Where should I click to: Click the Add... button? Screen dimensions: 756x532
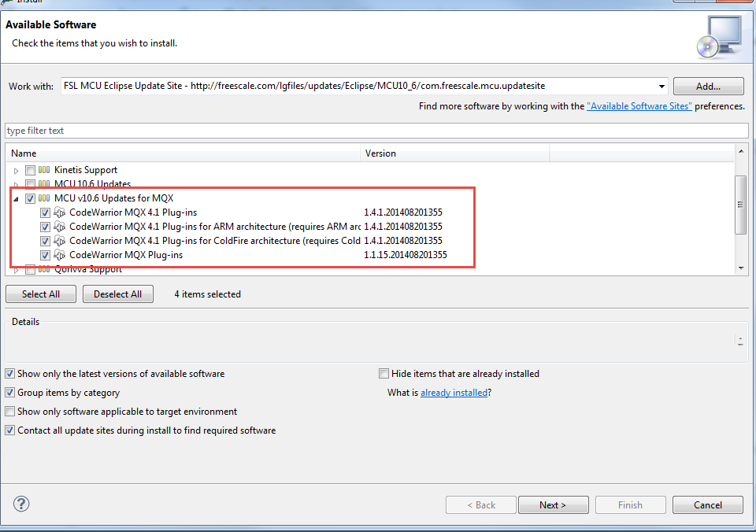(x=708, y=87)
